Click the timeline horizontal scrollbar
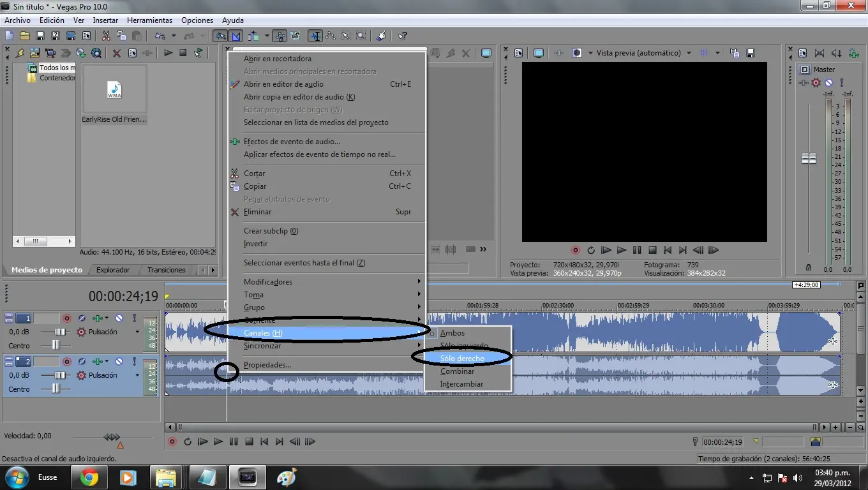Viewport: 868px width, 490px height. tap(497, 427)
